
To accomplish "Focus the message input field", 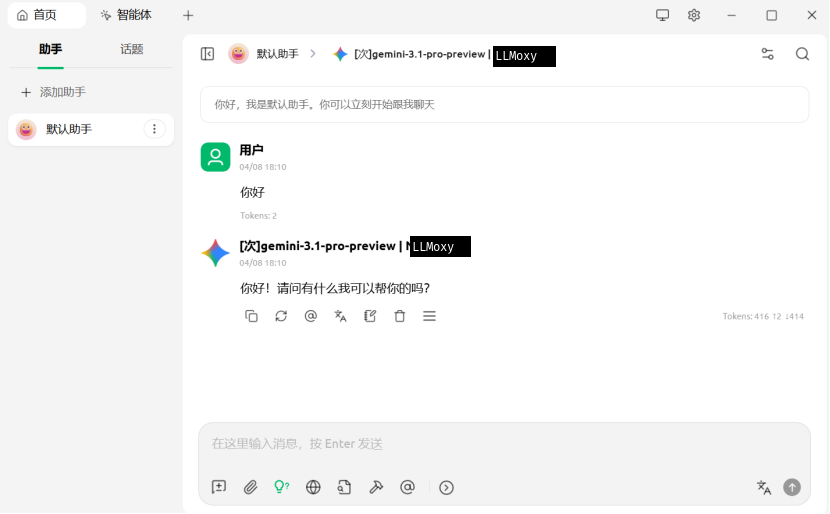I will [x=504, y=444].
